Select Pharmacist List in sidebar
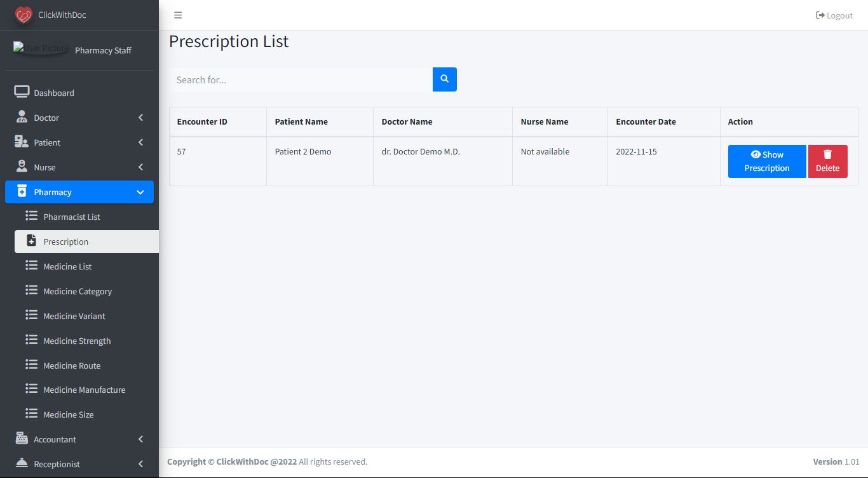The height and width of the screenshot is (478, 868). click(72, 217)
